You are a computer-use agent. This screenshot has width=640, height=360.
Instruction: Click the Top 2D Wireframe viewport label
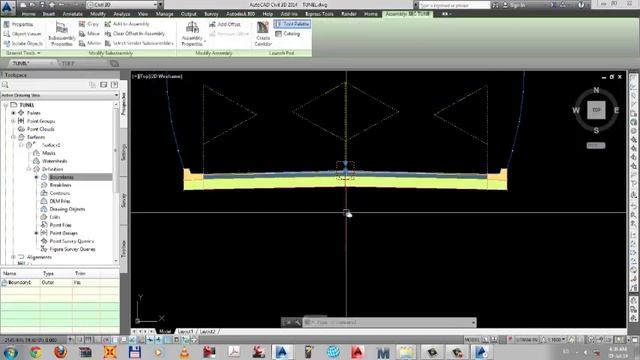pyautogui.click(x=158, y=76)
